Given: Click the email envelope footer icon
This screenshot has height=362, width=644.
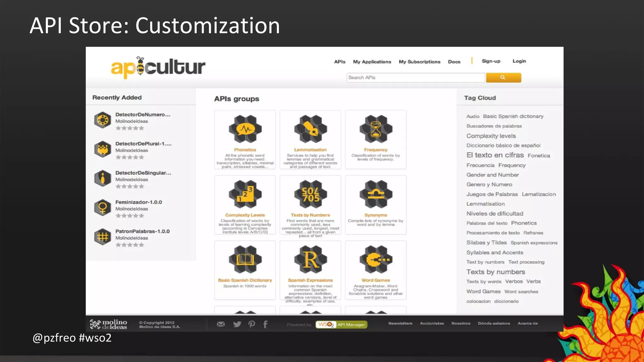Looking at the screenshot, I should coord(221,324).
